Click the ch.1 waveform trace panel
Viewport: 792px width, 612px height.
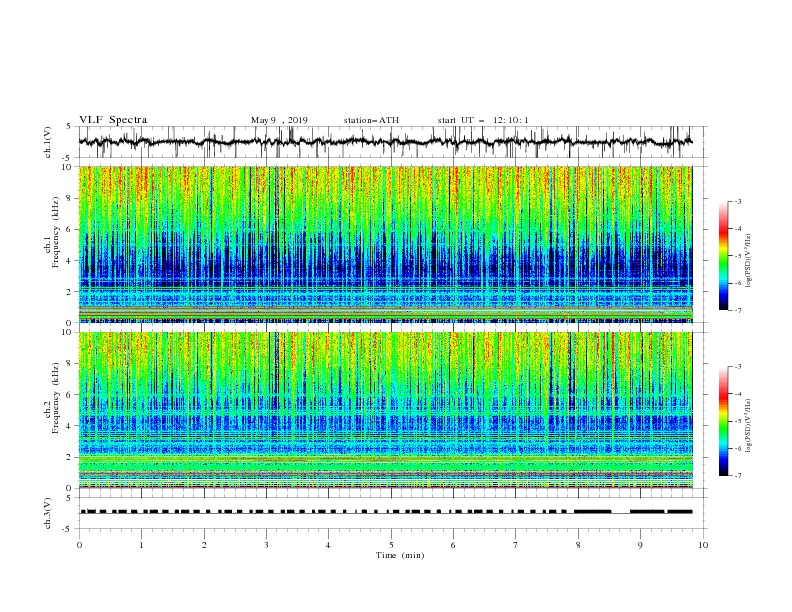393,142
